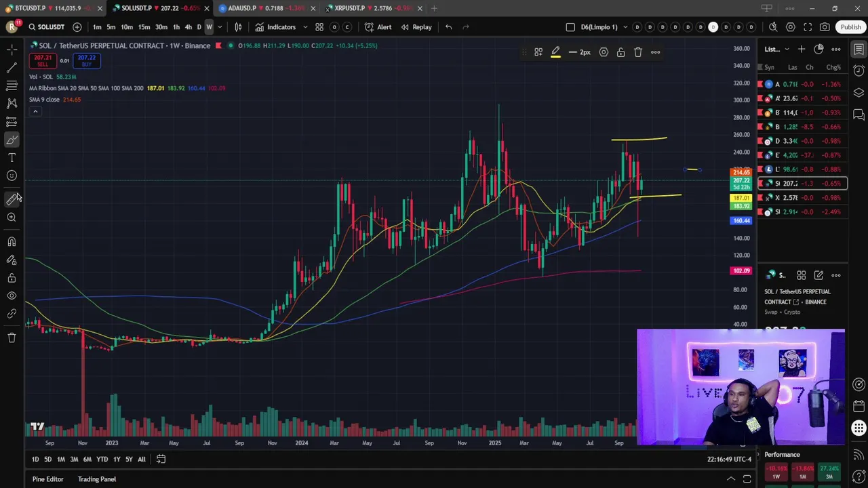Open drawing settings in floating toolbar
Image resolution: width=868 pixels, height=488 pixels.
[604, 52]
